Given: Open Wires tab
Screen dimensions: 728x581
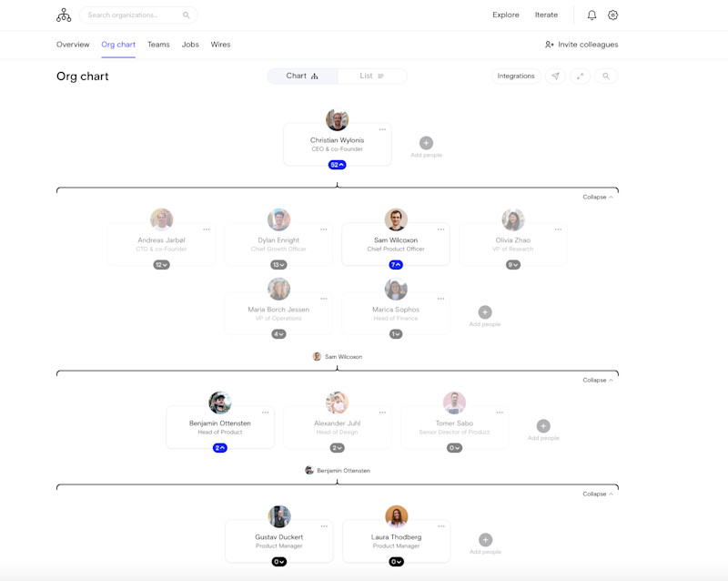Looking at the screenshot, I should (220, 45).
